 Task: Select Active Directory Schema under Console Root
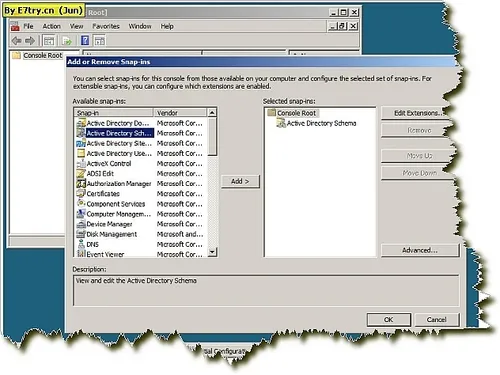(x=321, y=123)
